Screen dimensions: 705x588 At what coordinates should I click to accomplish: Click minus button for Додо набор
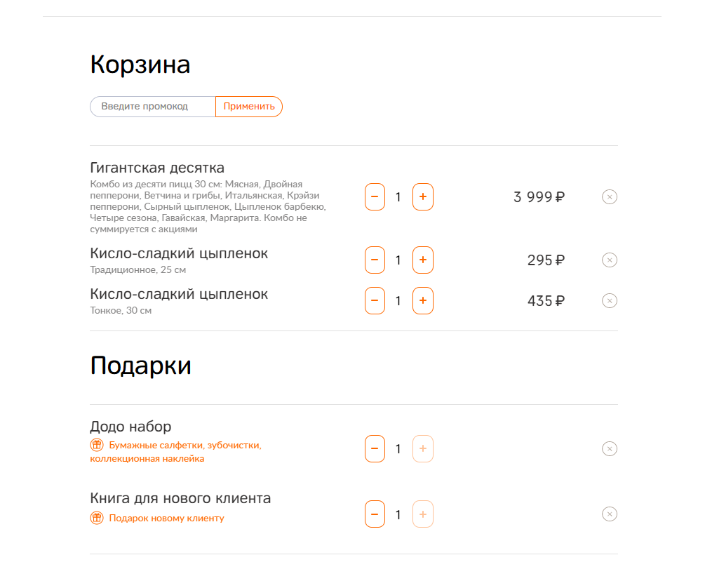point(375,448)
